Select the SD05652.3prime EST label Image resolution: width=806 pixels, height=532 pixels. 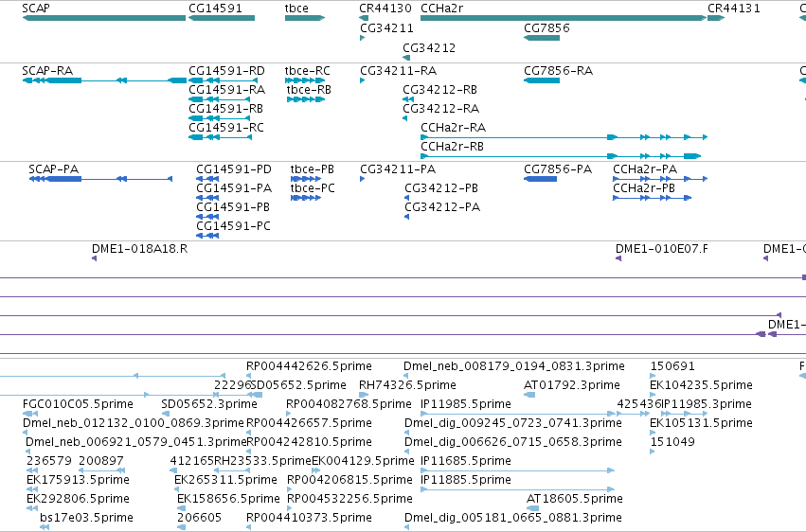pyautogui.click(x=209, y=404)
